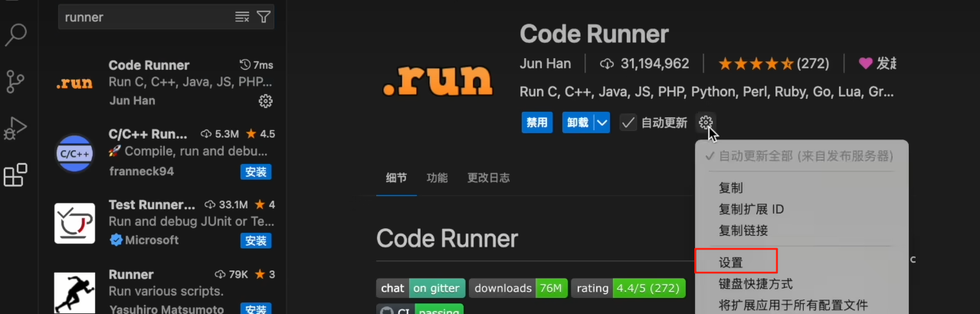Viewport: 980px width, 314px height.
Task: Select C/C++ Run... list entry title
Action: pos(148,134)
